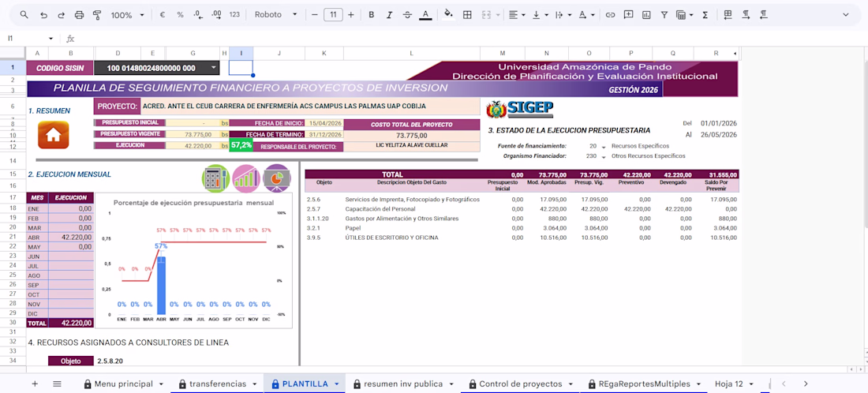
Task: Open the fill color picker
Action: click(449, 15)
